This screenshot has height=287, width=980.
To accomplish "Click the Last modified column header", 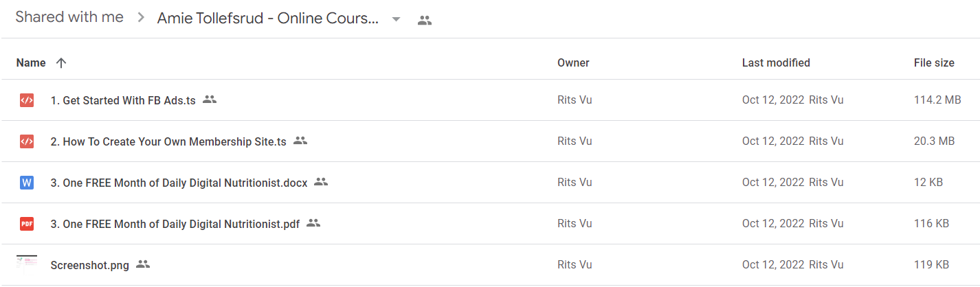I will click(776, 62).
